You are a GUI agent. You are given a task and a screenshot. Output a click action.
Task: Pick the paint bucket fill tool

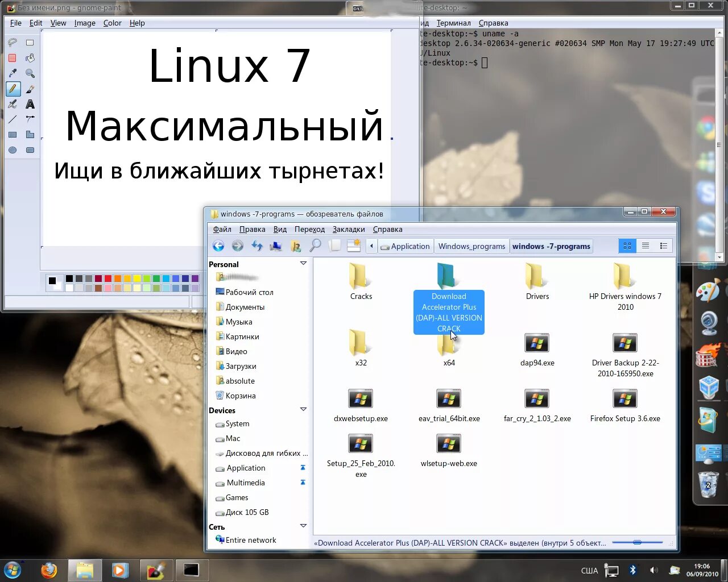pos(30,58)
